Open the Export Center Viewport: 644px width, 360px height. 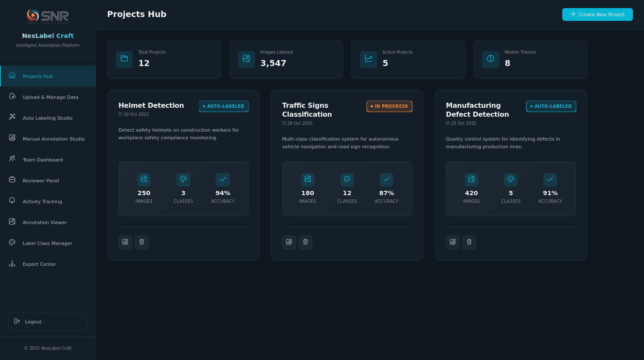tap(39, 264)
